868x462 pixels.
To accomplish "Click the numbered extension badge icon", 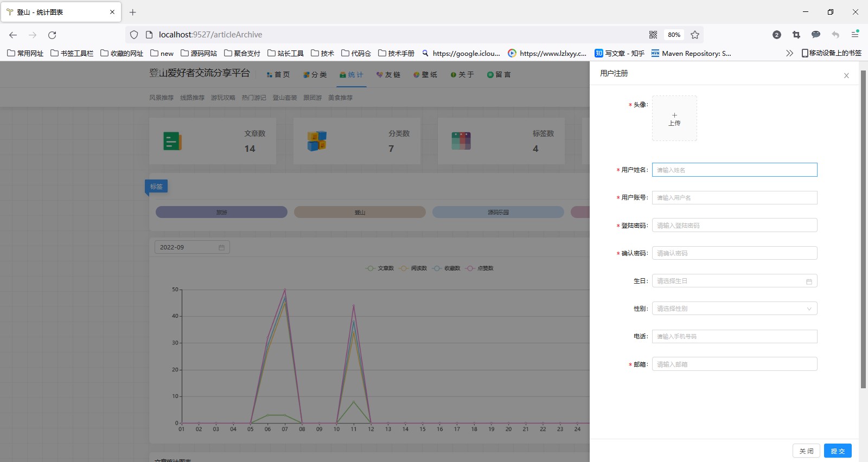I will pos(777,35).
